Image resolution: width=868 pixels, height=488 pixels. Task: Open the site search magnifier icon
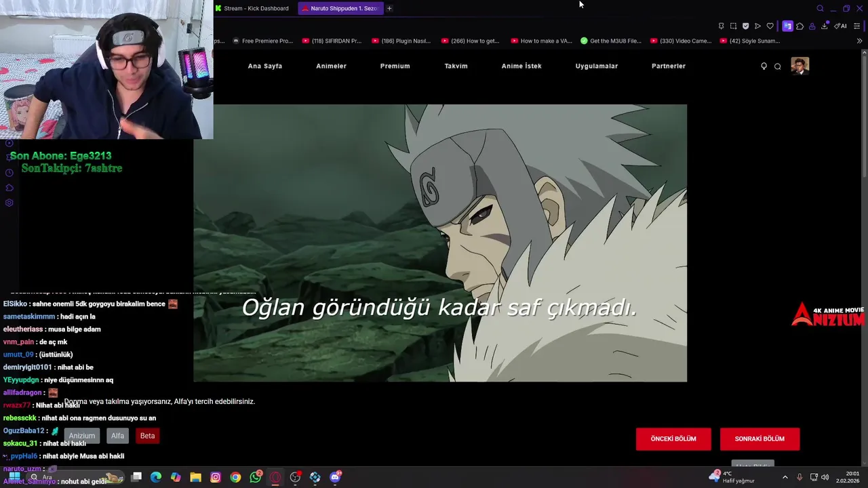click(777, 66)
